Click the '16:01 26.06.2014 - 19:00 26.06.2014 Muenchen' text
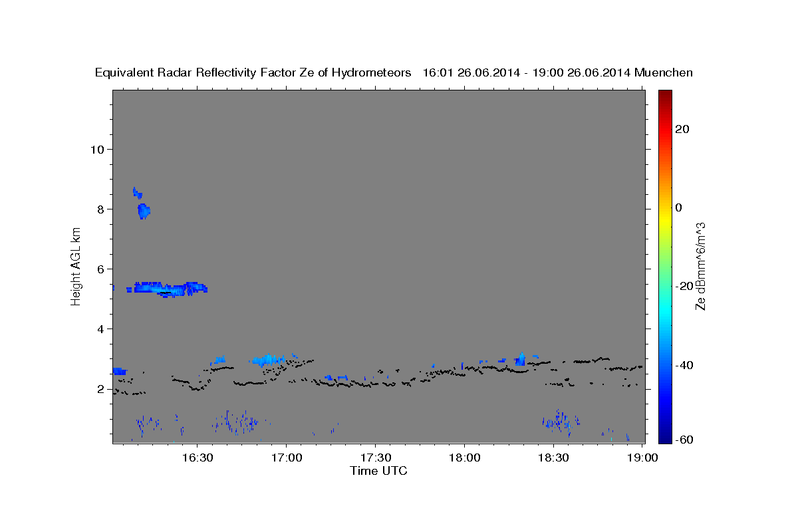The image size is (798, 532). pos(558,73)
